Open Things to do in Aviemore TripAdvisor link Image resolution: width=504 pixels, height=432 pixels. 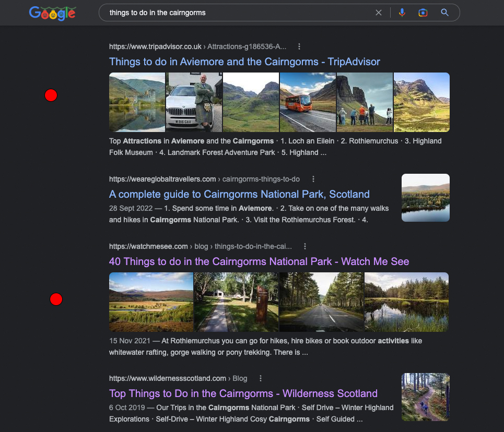coord(244,62)
